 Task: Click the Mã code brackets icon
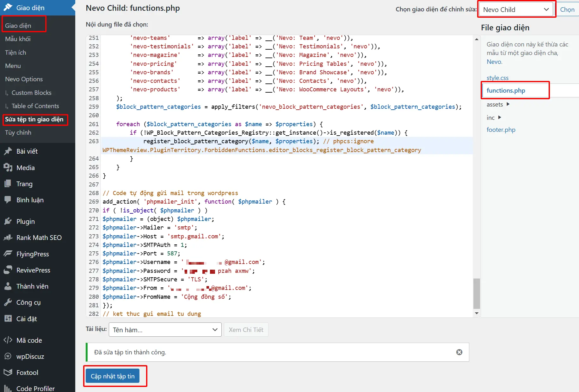[8, 340]
